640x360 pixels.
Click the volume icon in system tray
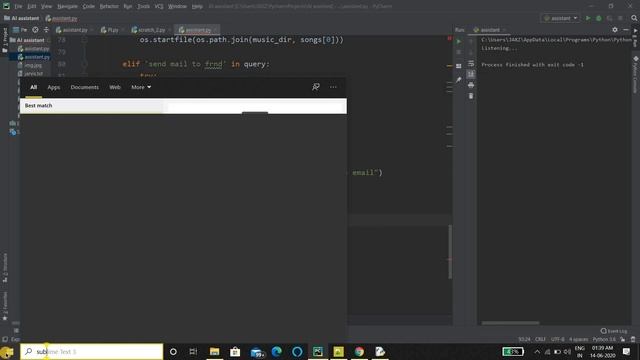point(567,351)
